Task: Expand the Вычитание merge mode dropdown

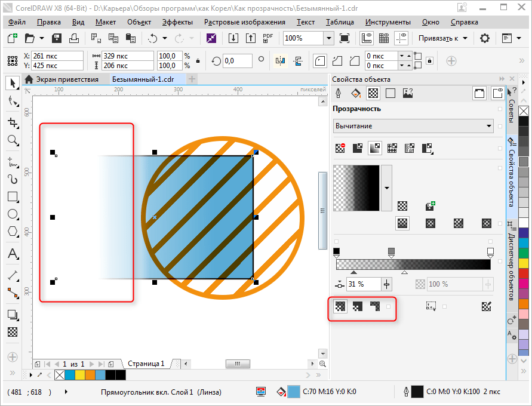Action: pyautogui.click(x=489, y=126)
